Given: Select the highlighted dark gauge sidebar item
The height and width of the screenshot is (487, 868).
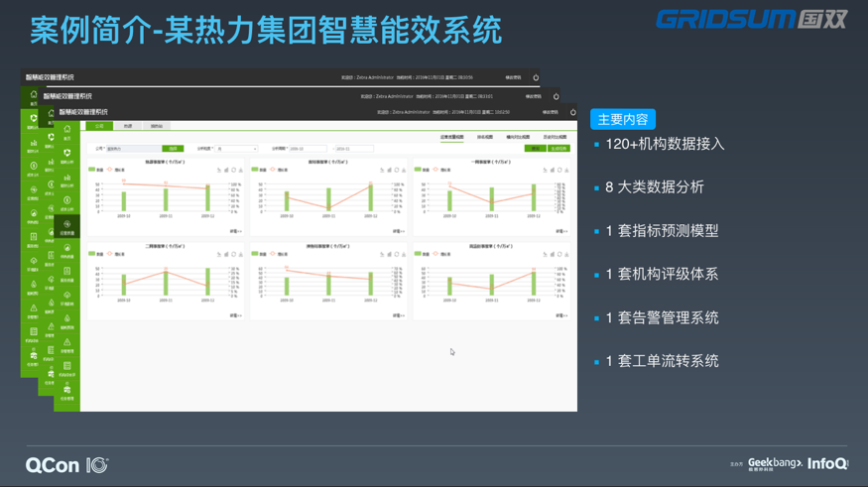Looking at the screenshot, I should pyautogui.click(x=67, y=226).
